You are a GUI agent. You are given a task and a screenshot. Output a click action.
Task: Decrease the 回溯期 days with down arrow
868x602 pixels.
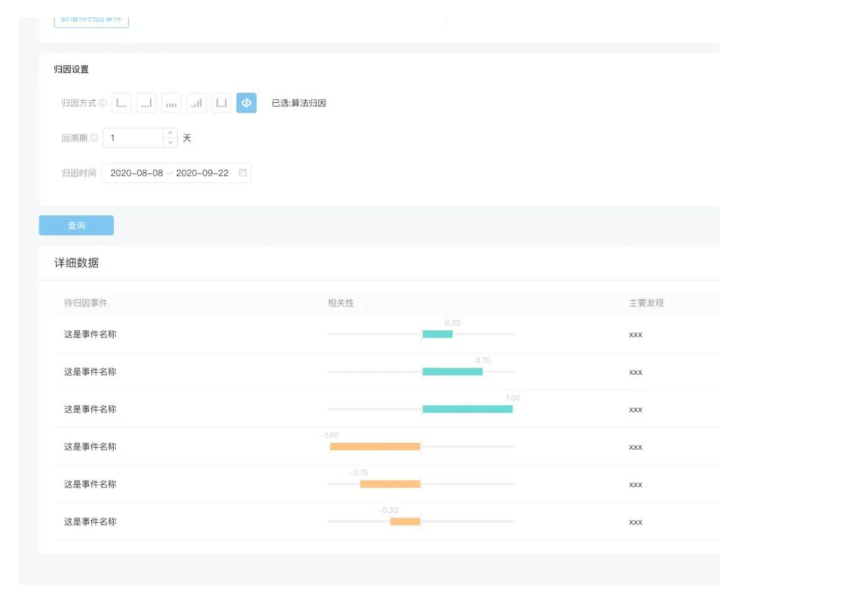(x=170, y=143)
